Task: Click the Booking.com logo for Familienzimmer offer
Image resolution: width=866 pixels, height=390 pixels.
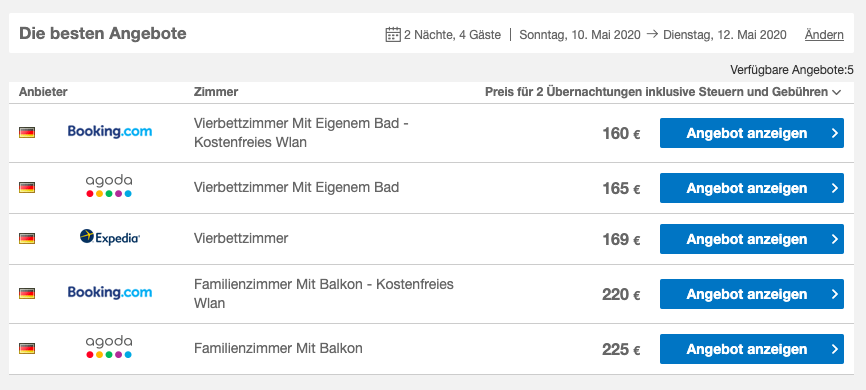Action: pyautogui.click(x=110, y=292)
